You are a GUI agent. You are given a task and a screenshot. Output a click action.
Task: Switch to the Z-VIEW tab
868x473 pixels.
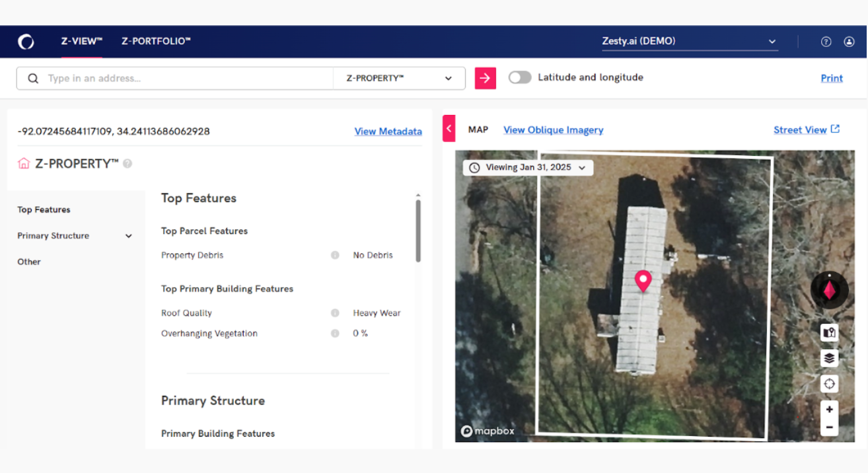82,41
